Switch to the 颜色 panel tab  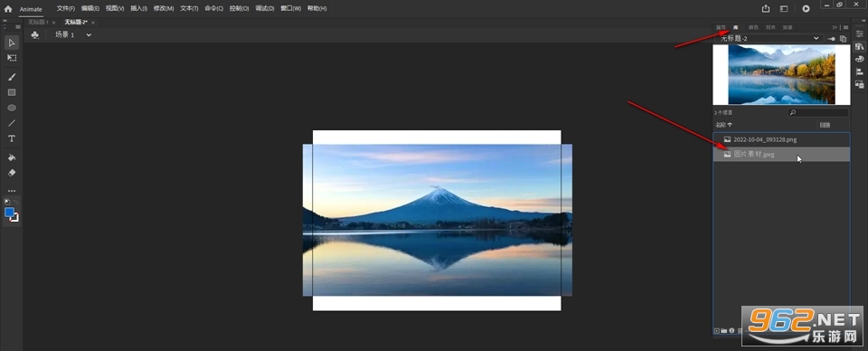753,27
